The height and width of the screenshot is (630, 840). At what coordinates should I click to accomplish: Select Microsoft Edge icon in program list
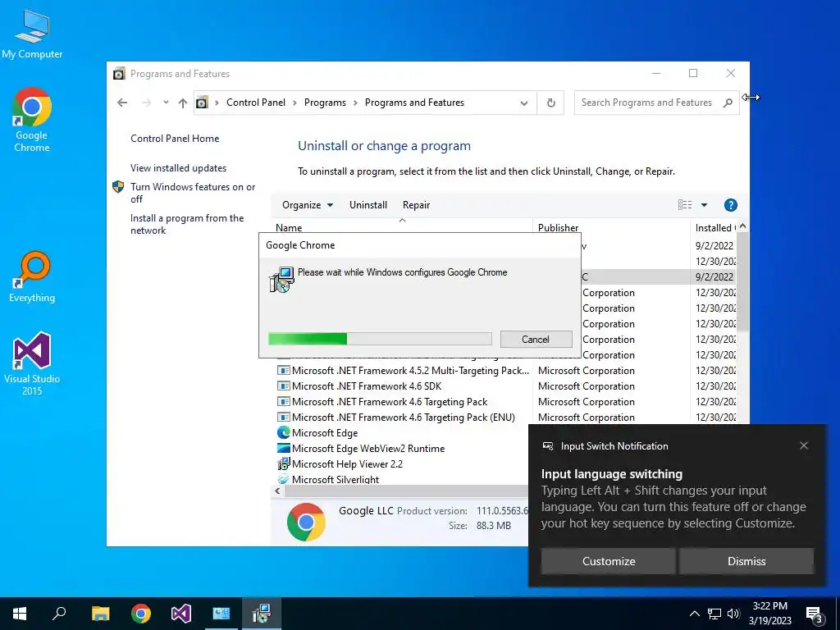tap(283, 432)
